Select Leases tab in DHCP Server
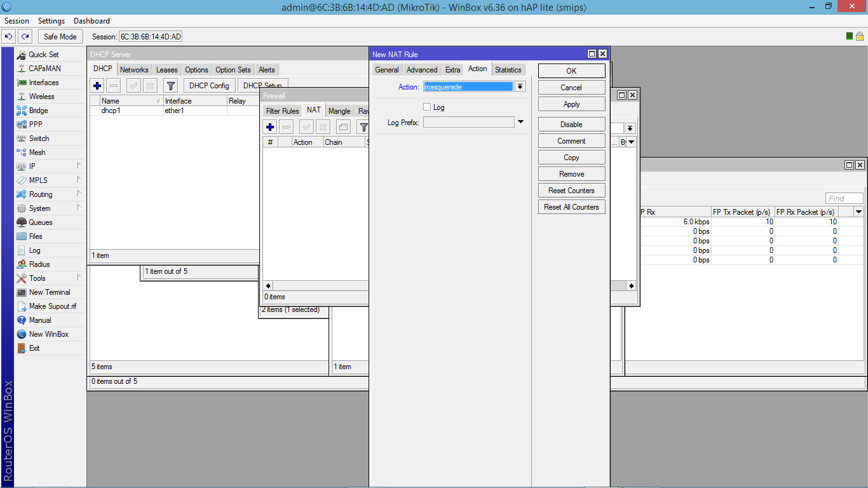The height and width of the screenshot is (488, 868). tap(167, 70)
